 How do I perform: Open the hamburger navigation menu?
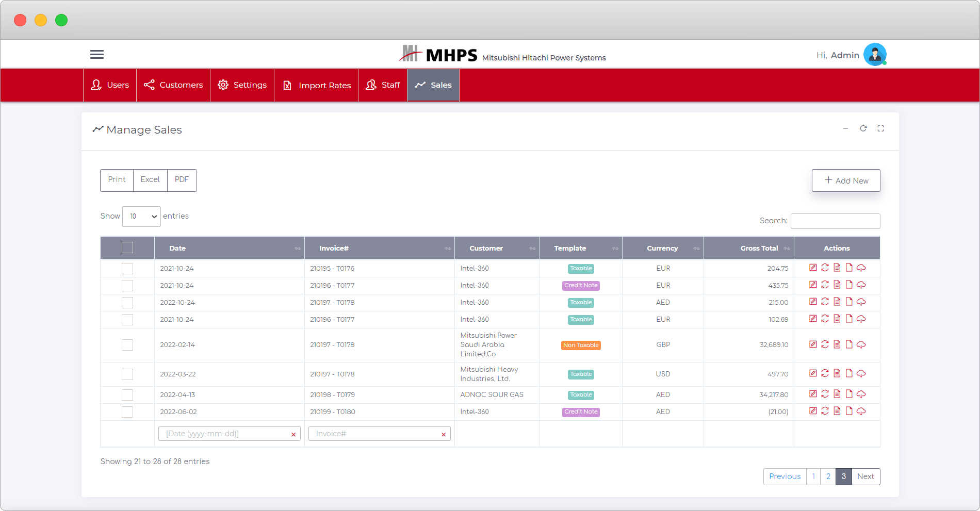(x=97, y=55)
